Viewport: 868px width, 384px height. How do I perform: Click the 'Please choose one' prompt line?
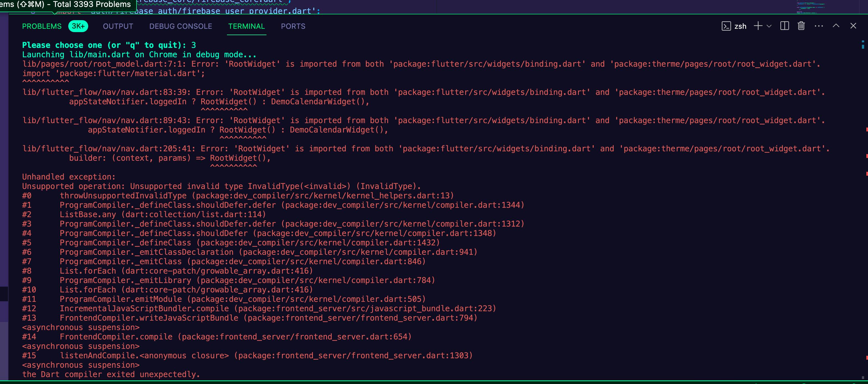pyautogui.click(x=109, y=45)
